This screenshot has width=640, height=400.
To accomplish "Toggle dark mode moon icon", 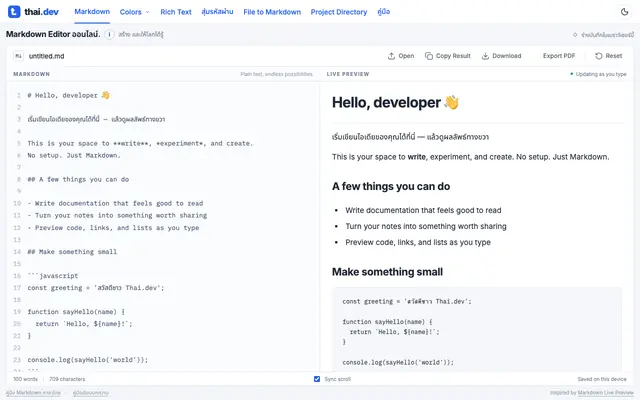I will click(624, 12).
